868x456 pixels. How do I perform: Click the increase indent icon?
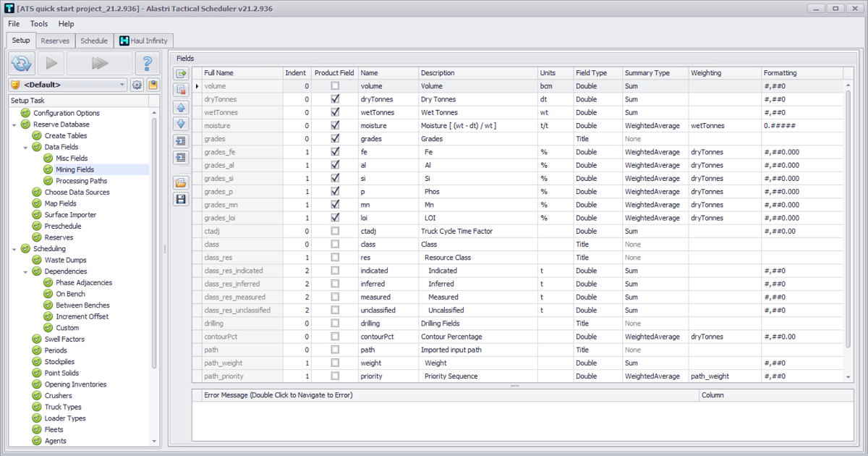pyautogui.click(x=181, y=141)
